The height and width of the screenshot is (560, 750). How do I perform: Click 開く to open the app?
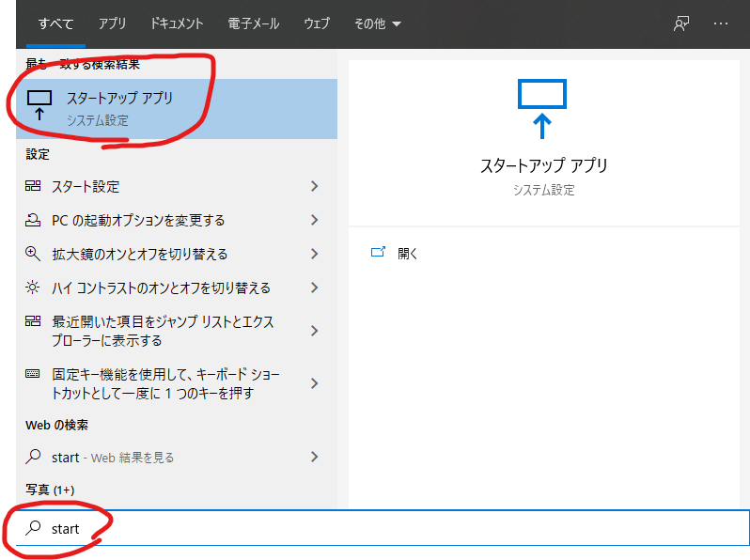408,254
